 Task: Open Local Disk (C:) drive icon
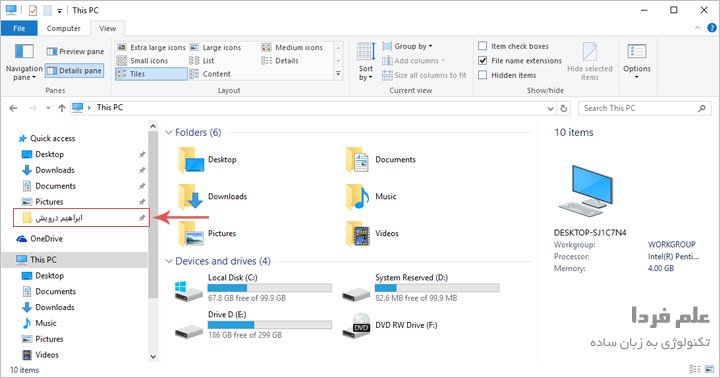(x=188, y=289)
